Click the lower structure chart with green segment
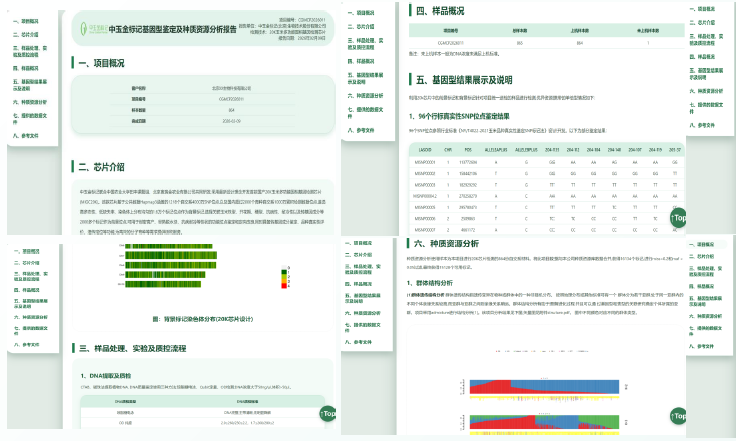 [544, 422]
